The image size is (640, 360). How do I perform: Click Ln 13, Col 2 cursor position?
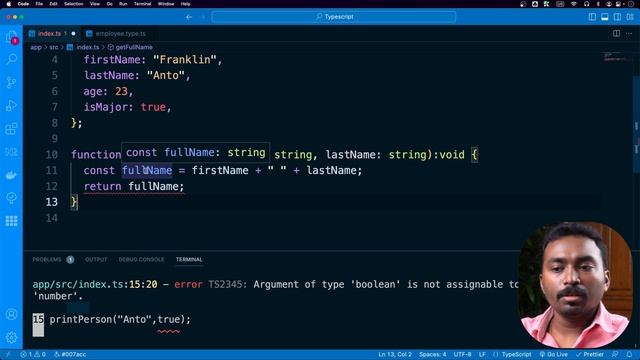click(x=395, y=354)
